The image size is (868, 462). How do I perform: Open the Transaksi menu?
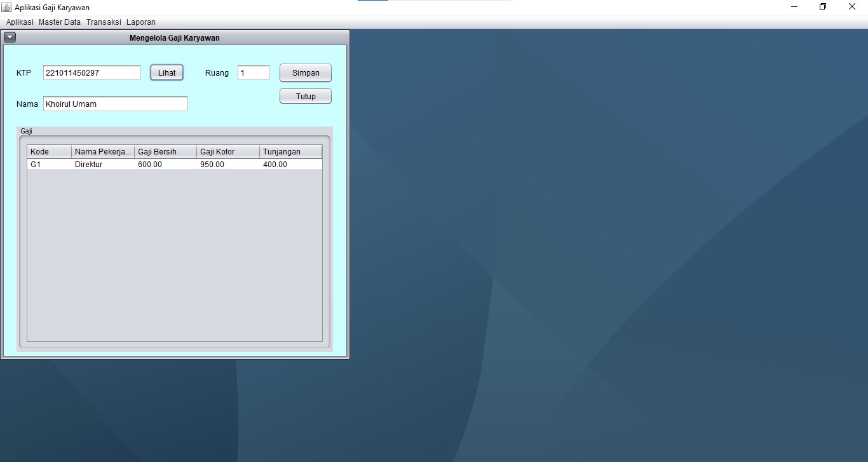tap(104, 22)
